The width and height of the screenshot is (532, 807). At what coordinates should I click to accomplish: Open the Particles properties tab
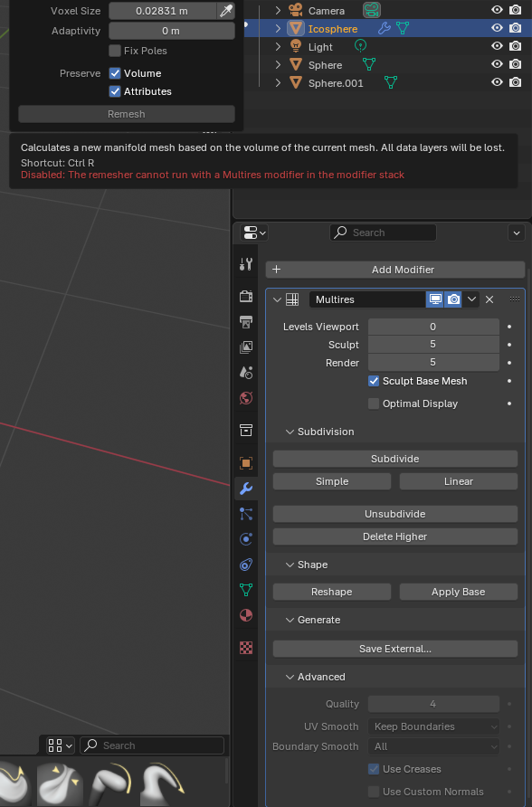click(246, 514)
